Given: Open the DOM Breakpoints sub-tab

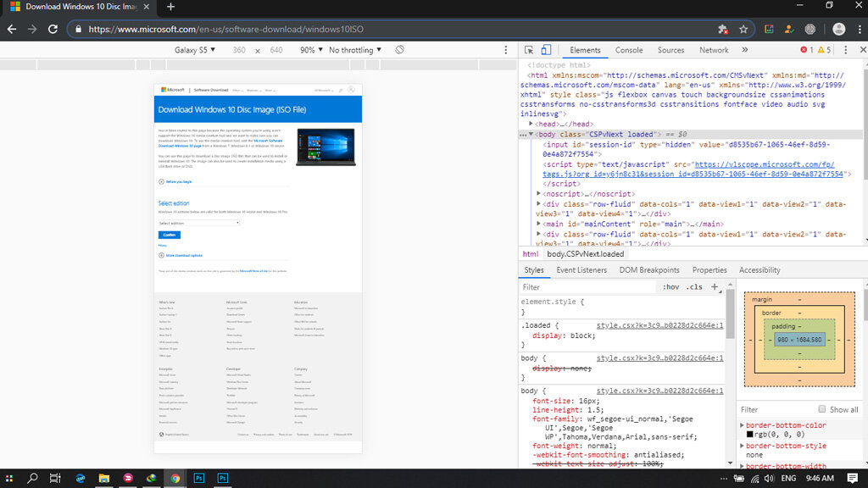Looking at the screenshot, I should click(648, 270).
